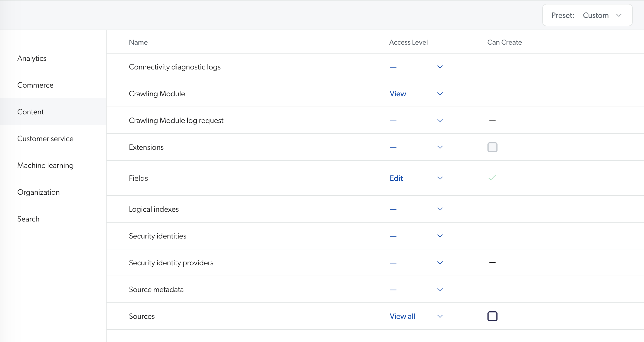Open the Extensions access level dropdown
The height and width of the screenshot is (342, 644).
tap(440, 147)
